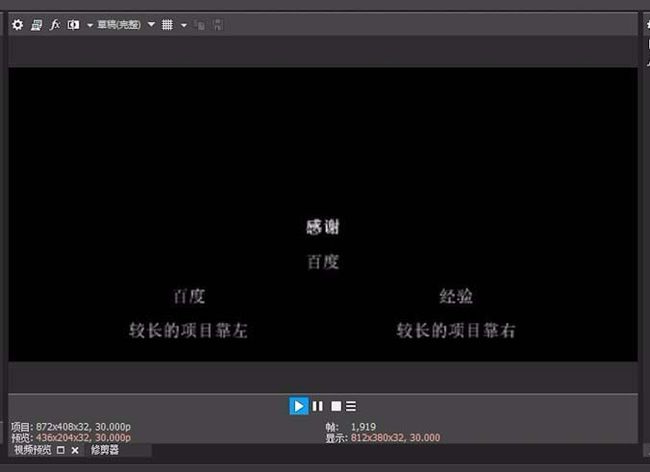Click the Preview on External Monitor icon
650x472 pixels.
click(36, 25)
